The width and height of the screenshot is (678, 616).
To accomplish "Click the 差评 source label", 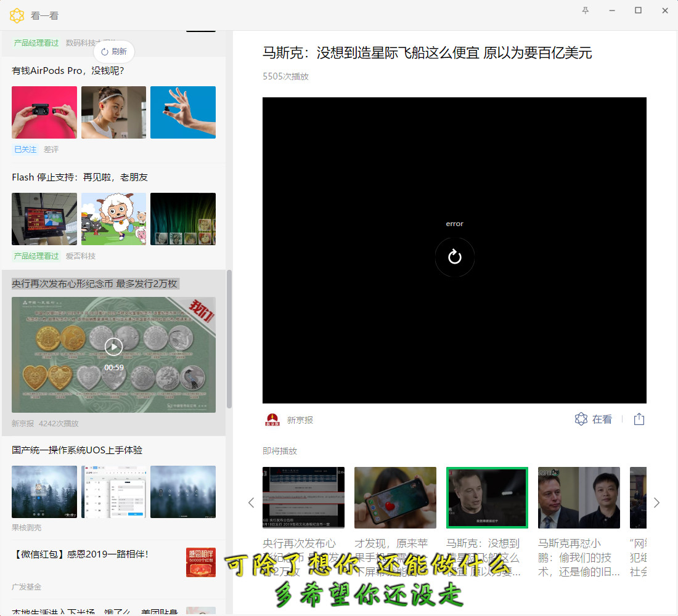I will pos(51,150).
